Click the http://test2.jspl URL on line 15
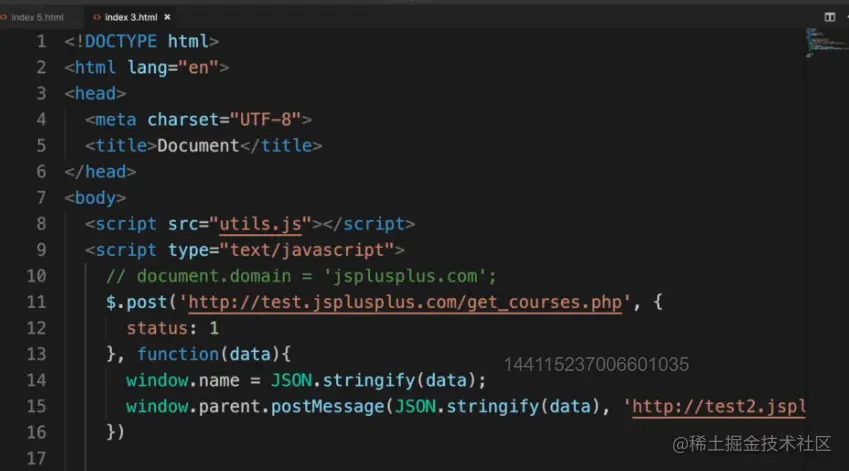This screenshot has width=849, height=471. coord(719,407)
